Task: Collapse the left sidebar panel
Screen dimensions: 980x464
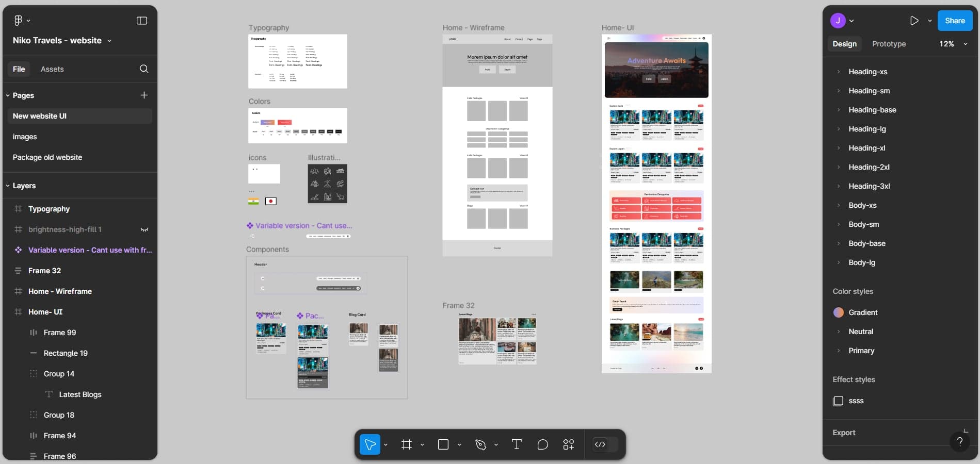Action: [x=141, y=21]
